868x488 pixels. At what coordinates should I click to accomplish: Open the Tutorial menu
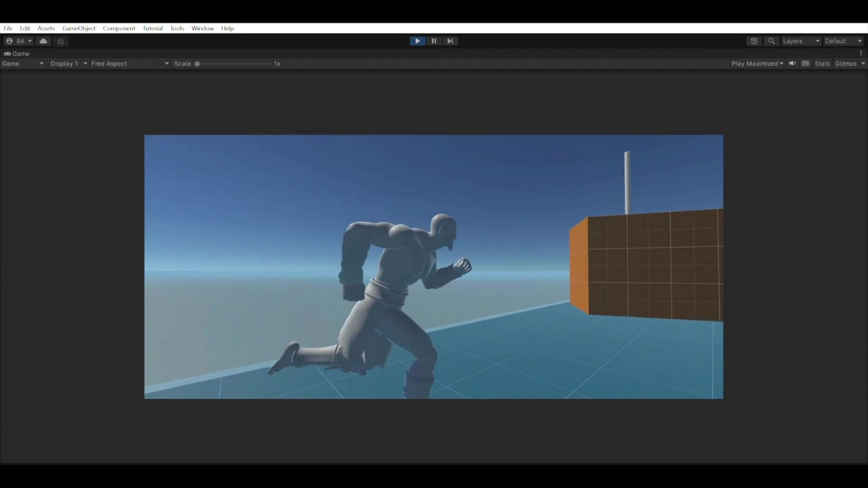coord(152,28)
